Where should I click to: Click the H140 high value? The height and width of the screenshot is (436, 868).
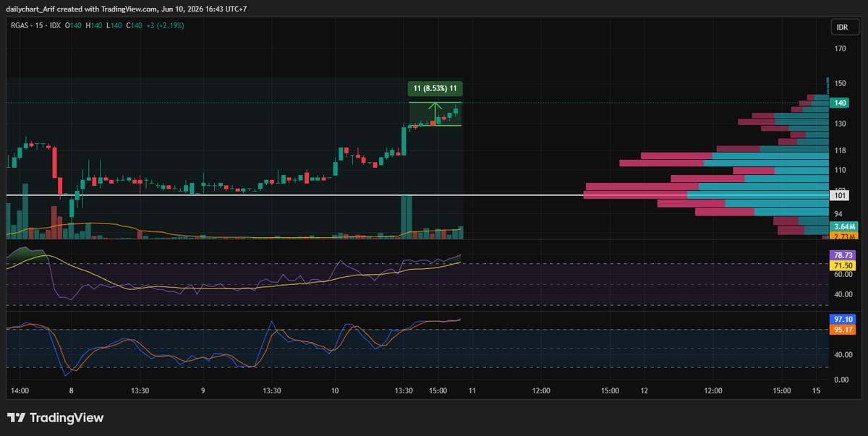pyautogui.click(x=95, y=25)
